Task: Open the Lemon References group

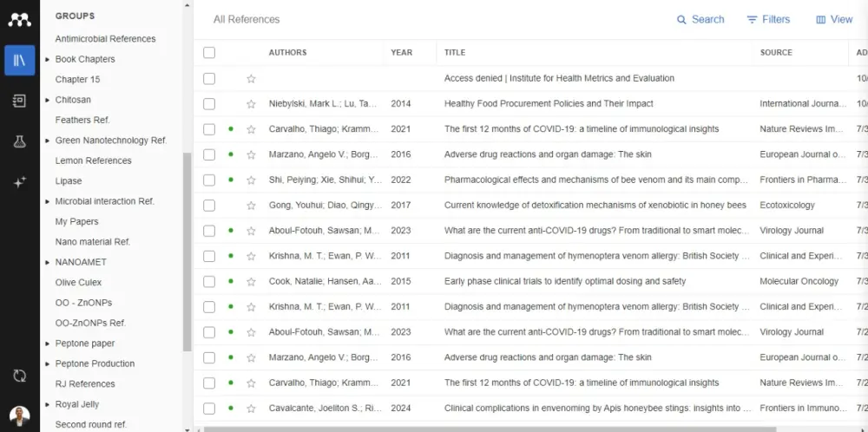Action: point(93,160)
